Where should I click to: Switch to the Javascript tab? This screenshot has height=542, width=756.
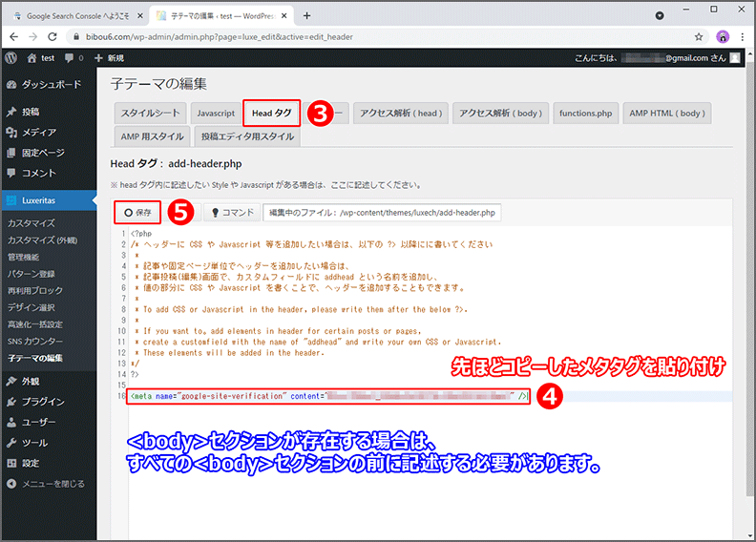coord(216,114)
